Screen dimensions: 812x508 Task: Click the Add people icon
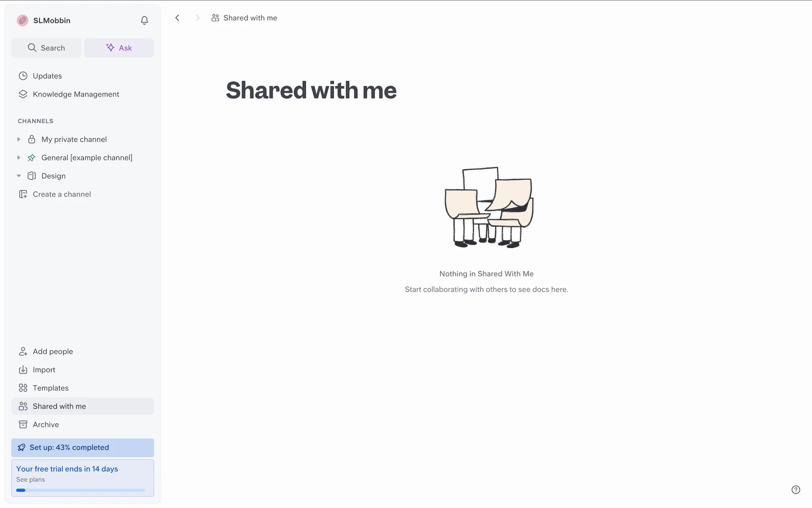[23, 351]
